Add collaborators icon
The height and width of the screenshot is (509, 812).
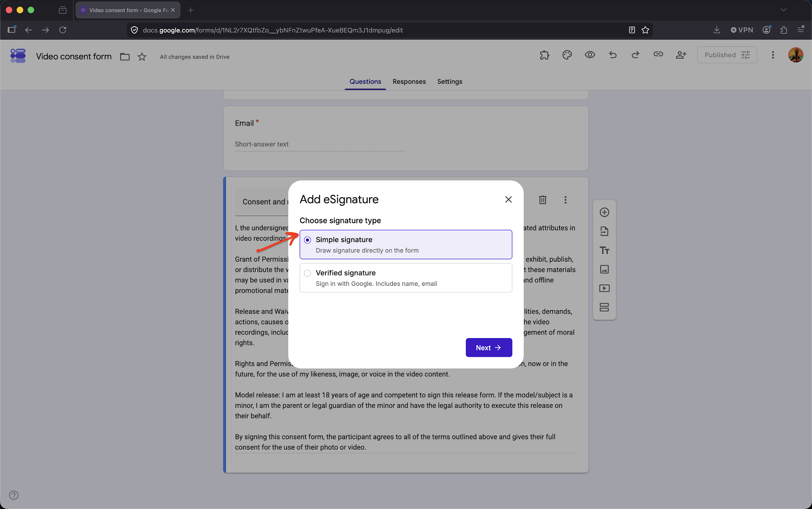(x=681, y=55)
